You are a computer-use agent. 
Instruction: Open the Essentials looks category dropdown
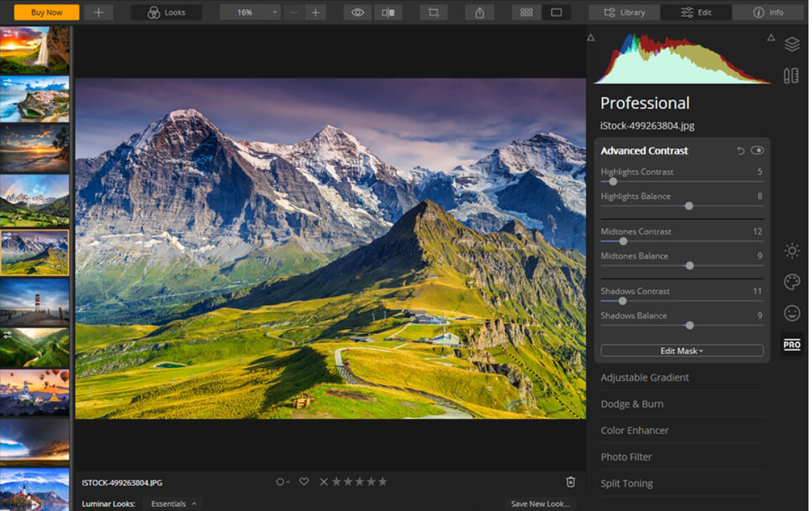173,504
